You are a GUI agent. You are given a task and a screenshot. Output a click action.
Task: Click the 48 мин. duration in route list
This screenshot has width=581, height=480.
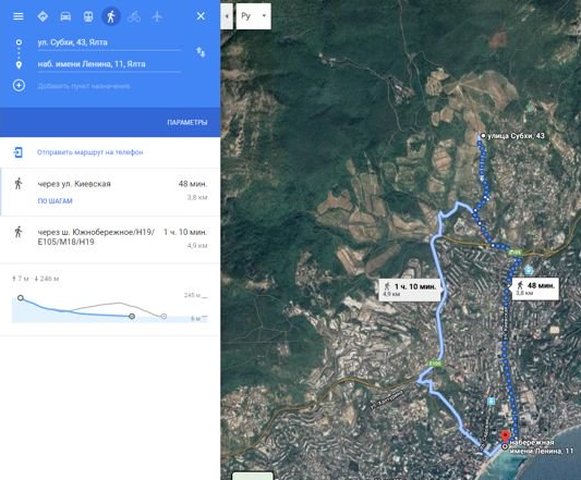[x=193, y=183]
